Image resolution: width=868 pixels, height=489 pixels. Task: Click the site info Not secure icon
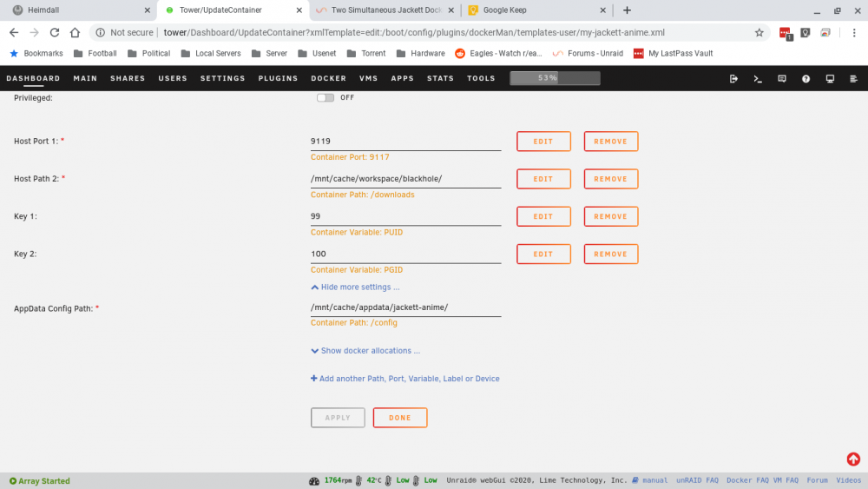coord(100,33)
